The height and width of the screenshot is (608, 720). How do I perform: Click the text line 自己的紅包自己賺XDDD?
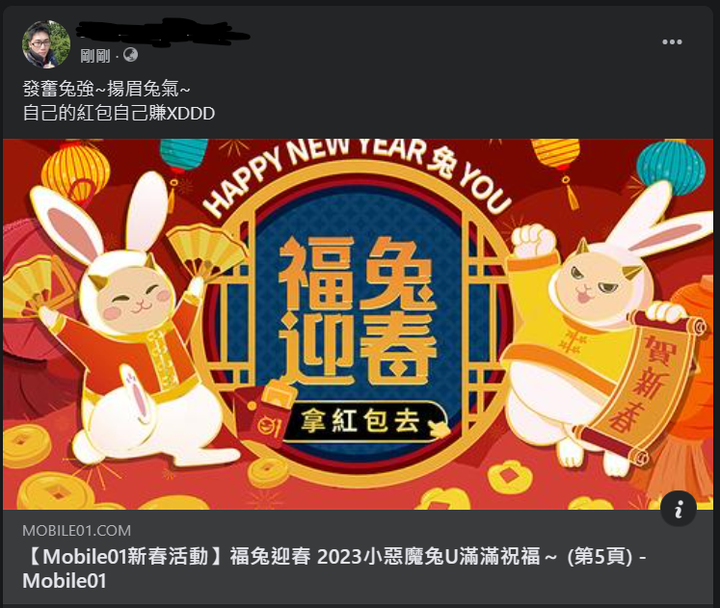(118, 113)
